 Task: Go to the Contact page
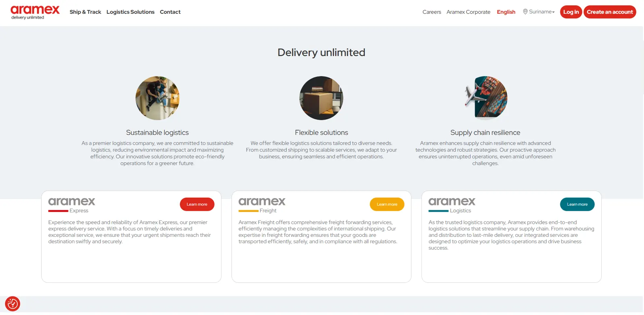point(170,12)
